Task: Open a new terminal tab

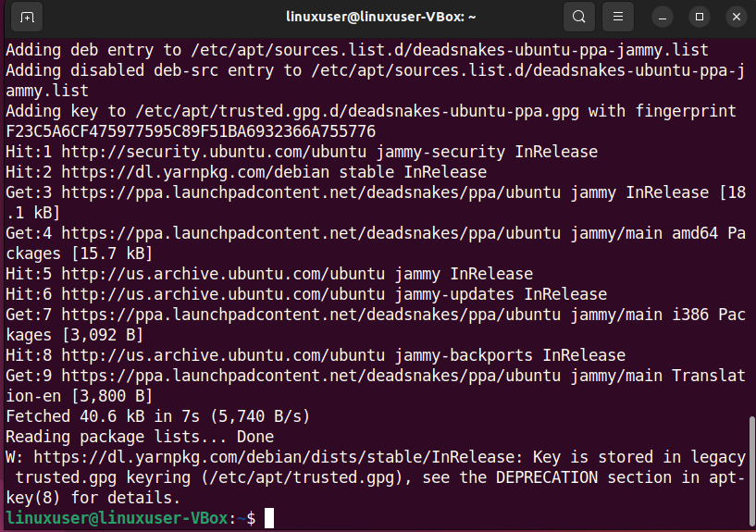Action: [x=27, y=18]
